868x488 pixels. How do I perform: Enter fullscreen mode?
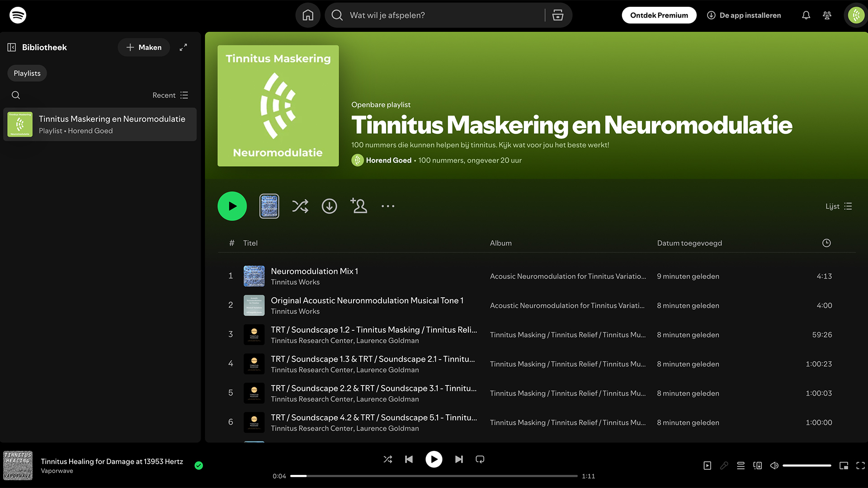click(x=860, y=465)
